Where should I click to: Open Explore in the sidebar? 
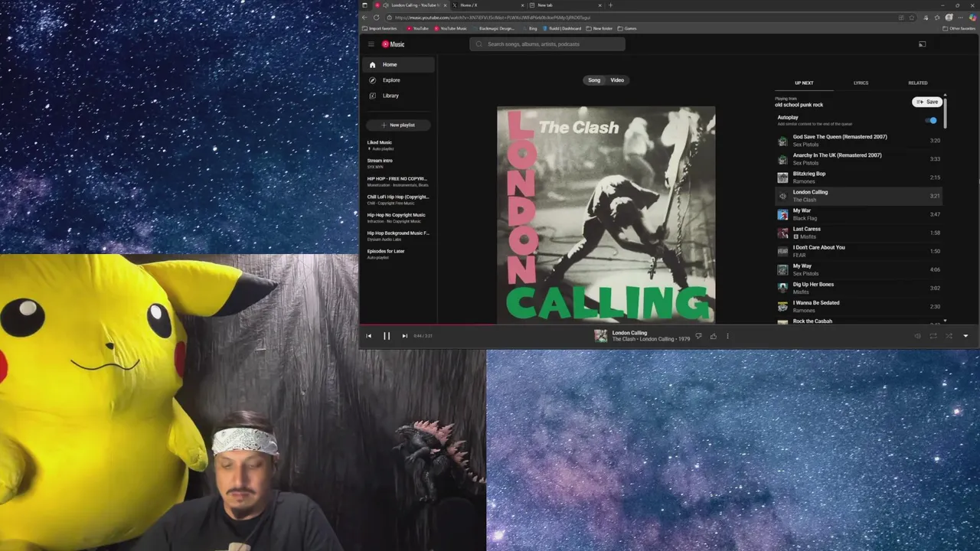point(399,80)
